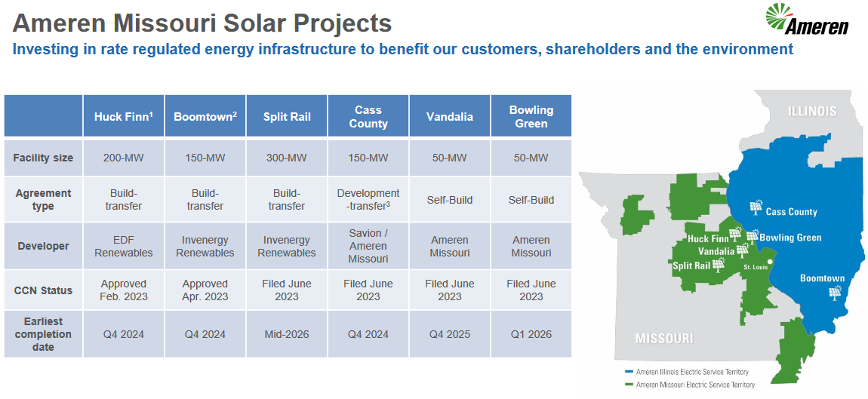Select the Vandalia solar panel map icon

click(x=743, y=250)
